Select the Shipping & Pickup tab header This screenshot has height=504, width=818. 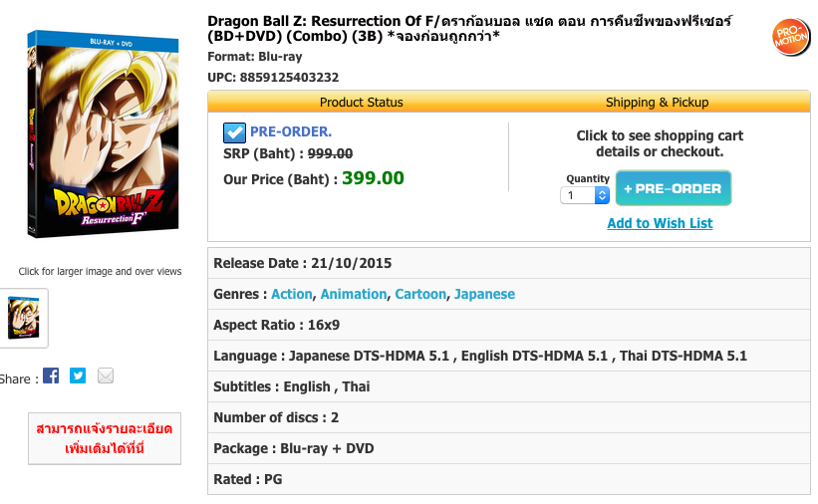coord(657,102)
